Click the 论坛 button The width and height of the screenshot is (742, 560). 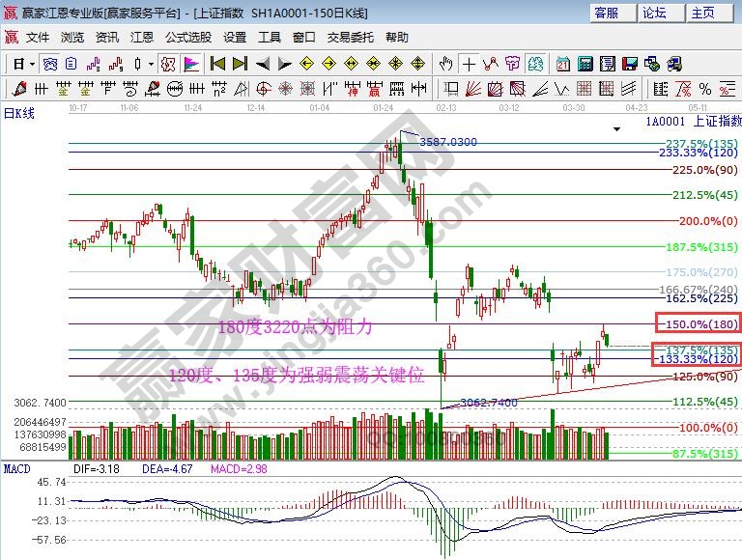[x=654, y=13]
